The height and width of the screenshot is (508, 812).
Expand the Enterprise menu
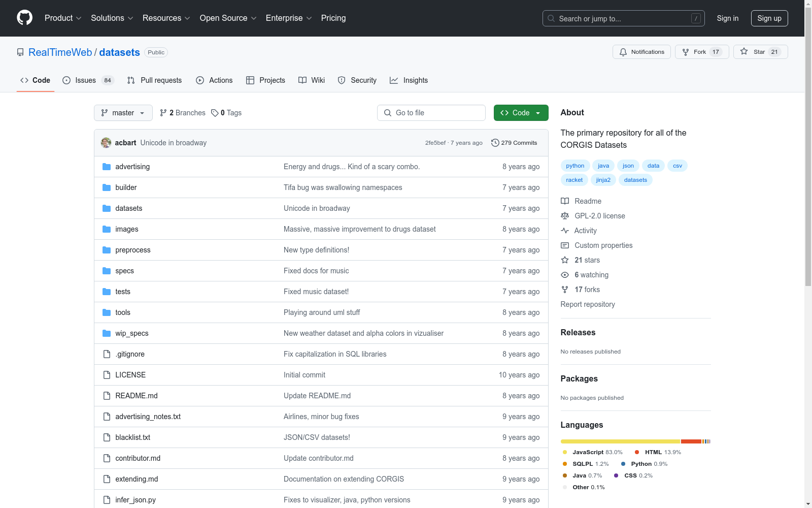pyautogui.click(x=289, y=18)
